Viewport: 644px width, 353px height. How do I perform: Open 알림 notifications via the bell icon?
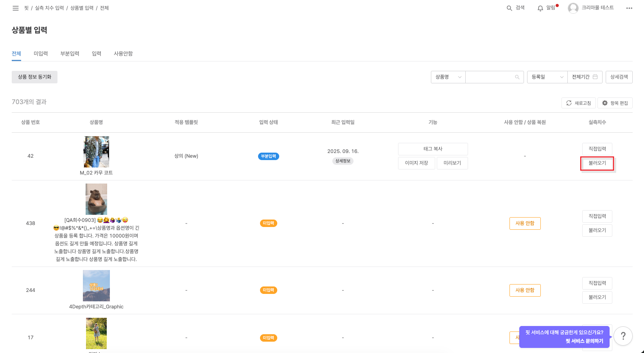click(540, 8)
